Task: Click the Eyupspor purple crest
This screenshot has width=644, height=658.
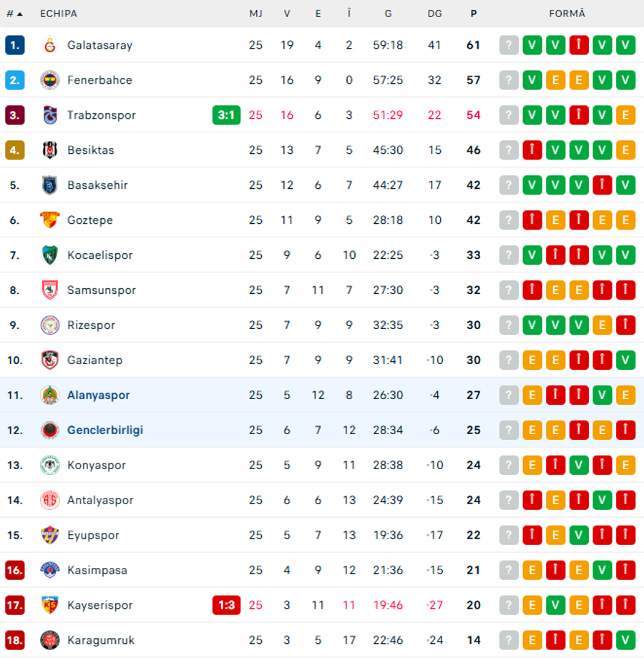Action: [49, 535]
